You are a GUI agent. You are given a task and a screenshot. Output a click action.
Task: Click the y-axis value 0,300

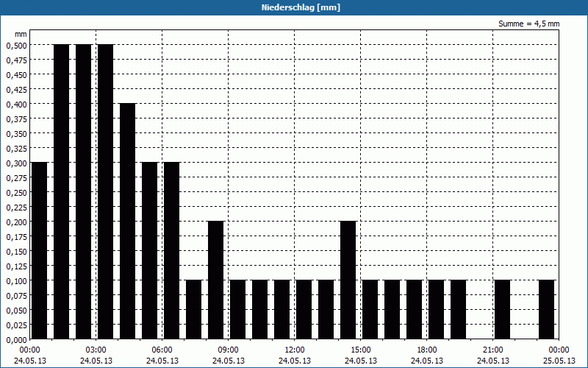click(17, 163)
